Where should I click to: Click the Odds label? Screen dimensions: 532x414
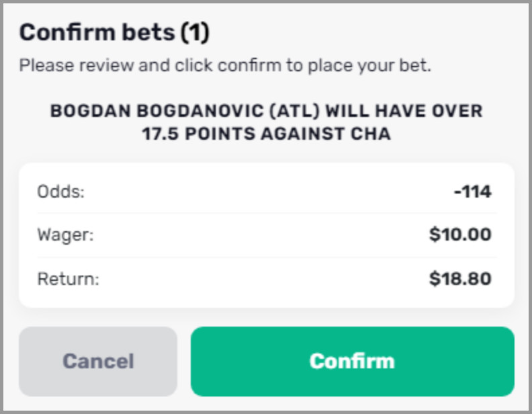pos(61,192)
